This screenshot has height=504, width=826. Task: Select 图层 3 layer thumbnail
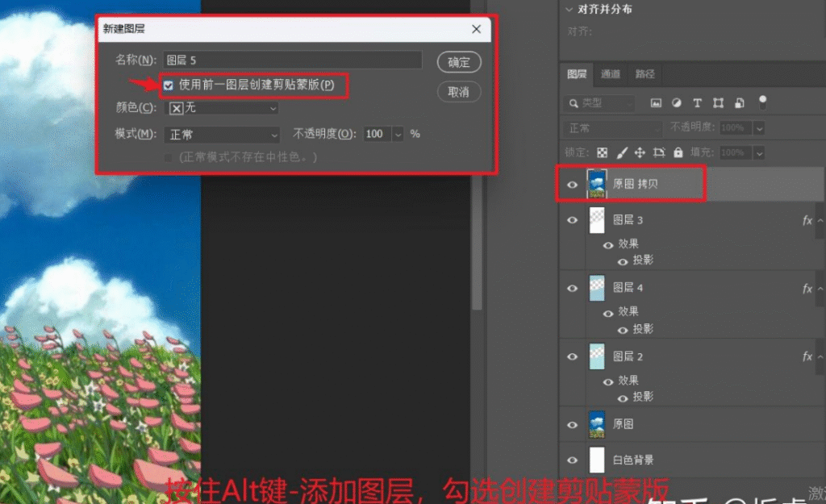point(597,220)
